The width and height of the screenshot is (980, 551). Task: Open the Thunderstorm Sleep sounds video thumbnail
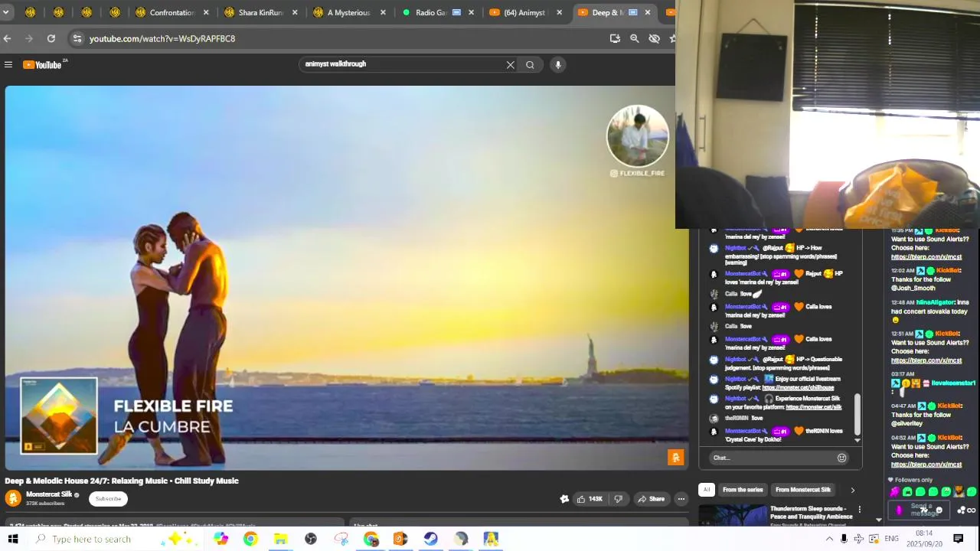732,515
